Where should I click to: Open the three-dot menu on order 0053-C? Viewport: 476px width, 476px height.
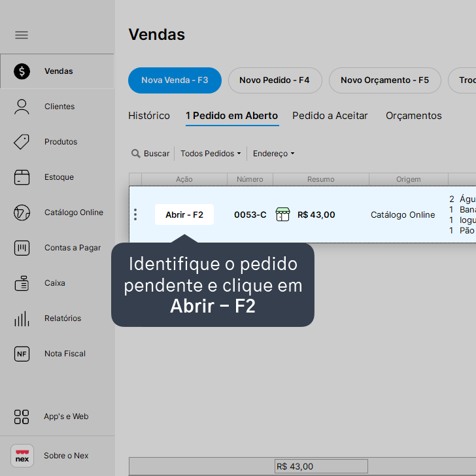coord(135,214)
